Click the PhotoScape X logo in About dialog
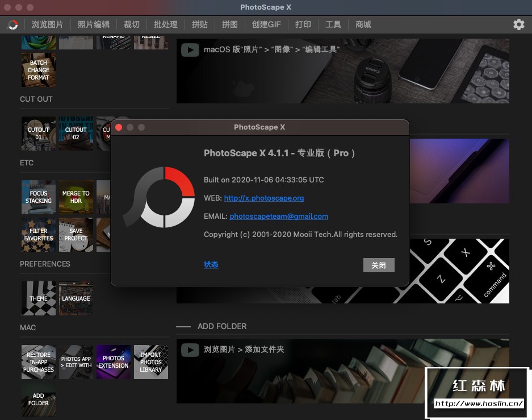Image resolution: width=532 pixels, height=420 pixels. point(160,197)
